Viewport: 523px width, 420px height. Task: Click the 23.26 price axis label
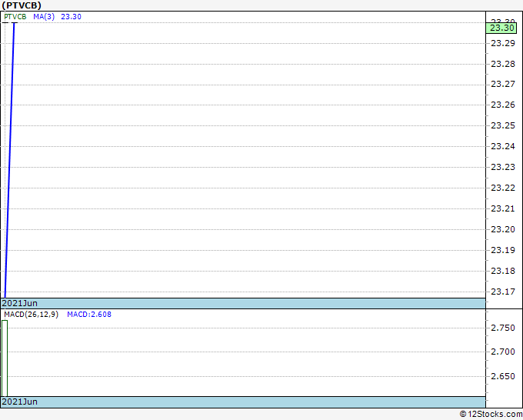coord(503,105)
